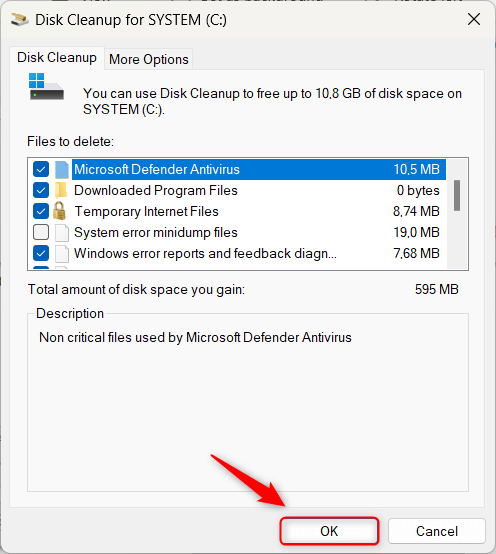Confirm cleanup with the OK button
The width and height of the screenshot is (496, 554).
pyautogui.click(x=329, y=531)
